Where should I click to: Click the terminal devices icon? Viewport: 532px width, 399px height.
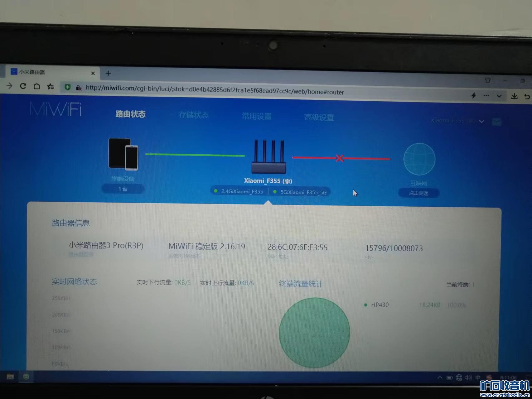[123, 154]
